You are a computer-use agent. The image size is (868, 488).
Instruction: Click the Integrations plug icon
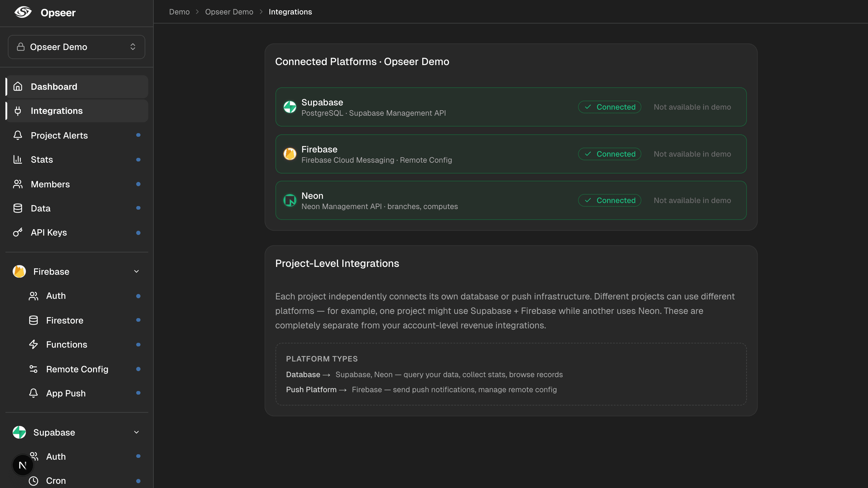[x=18, y=111]
